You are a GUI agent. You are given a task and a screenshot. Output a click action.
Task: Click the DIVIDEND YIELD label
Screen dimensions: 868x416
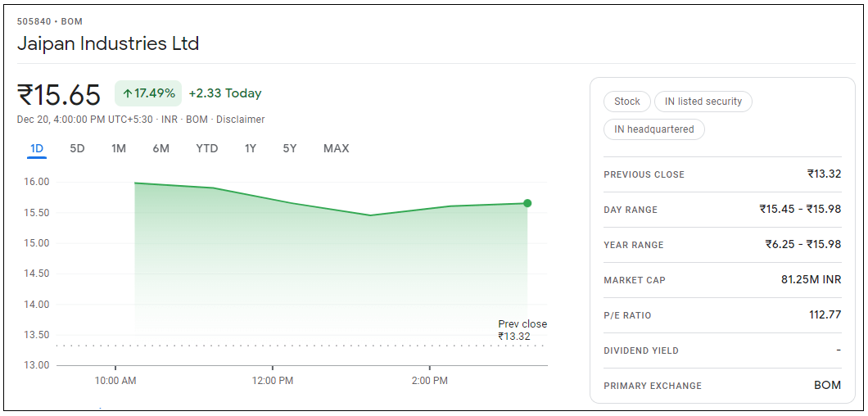(x=641, y=350)
